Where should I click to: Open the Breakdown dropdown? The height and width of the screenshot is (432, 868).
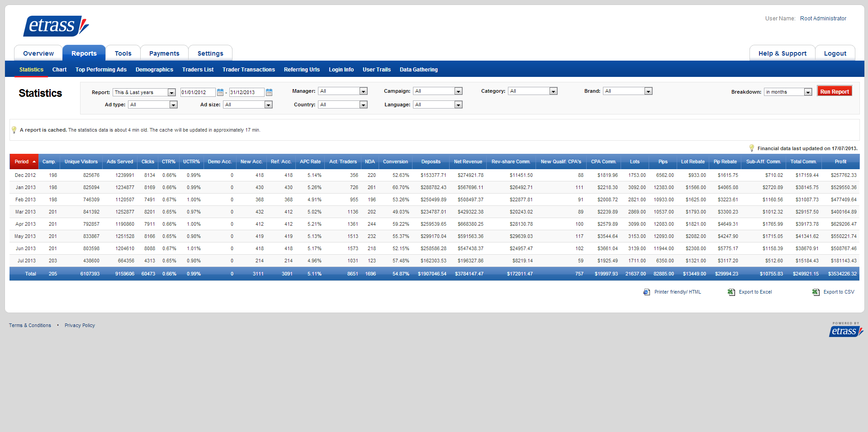[808, 92]
